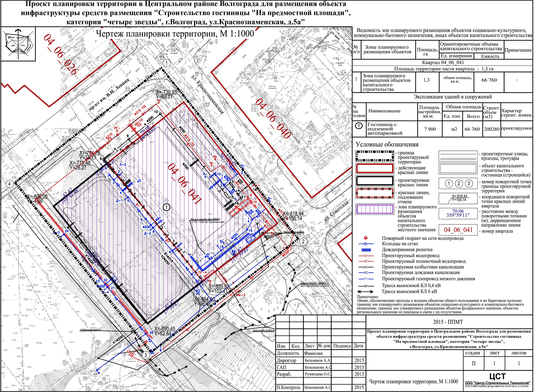Image resolution: width=534 pixels, height=392 pixels.
Task: Click 'Площадь территории части квартала - 1,3 га'
Action: click(x=444, y=69)
